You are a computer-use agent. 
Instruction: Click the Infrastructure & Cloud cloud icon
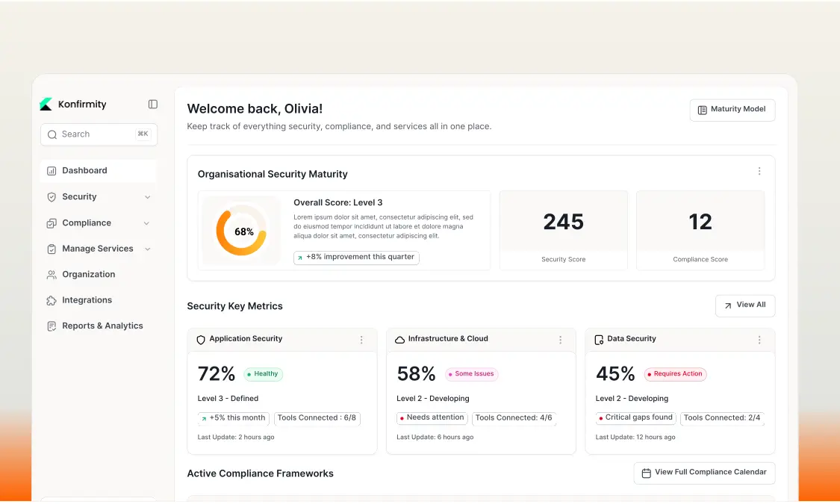399,340
